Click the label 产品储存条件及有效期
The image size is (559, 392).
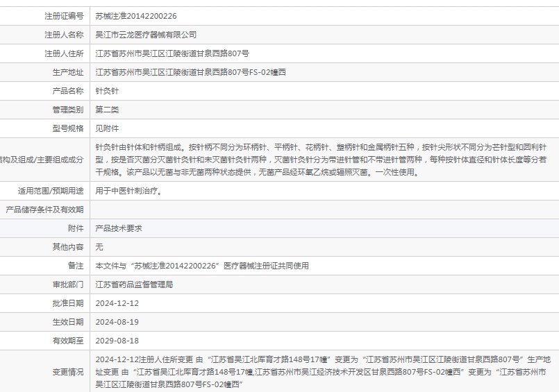(x=44, y=210)
